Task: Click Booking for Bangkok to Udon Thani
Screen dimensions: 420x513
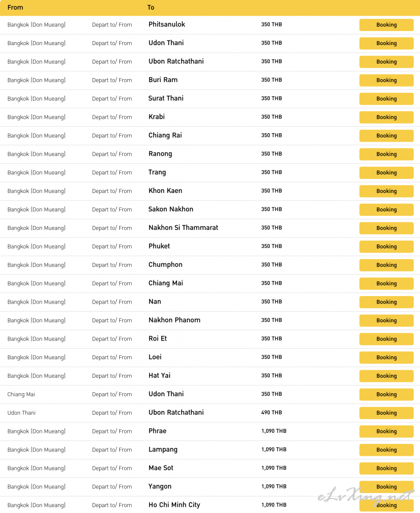Action: [x=386, y=43]
